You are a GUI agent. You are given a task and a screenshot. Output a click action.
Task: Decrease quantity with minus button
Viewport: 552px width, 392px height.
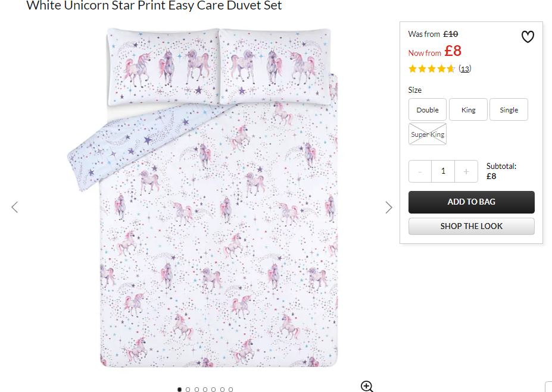tap(420, 171)
